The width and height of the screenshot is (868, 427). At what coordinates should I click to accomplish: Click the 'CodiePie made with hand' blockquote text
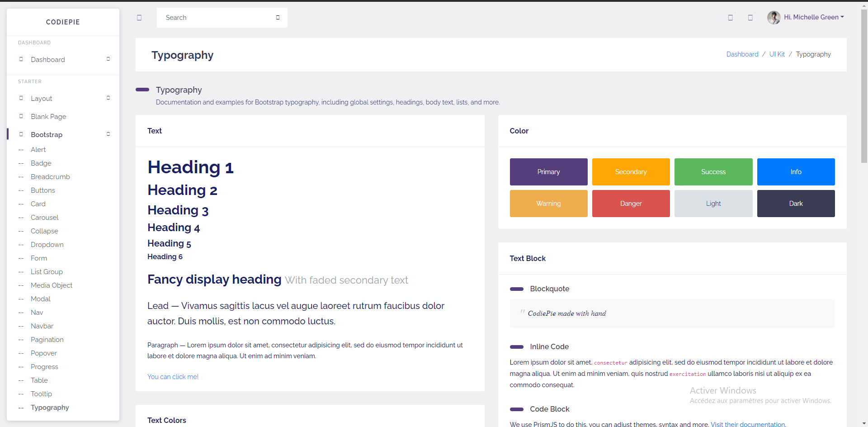[567, 313]
